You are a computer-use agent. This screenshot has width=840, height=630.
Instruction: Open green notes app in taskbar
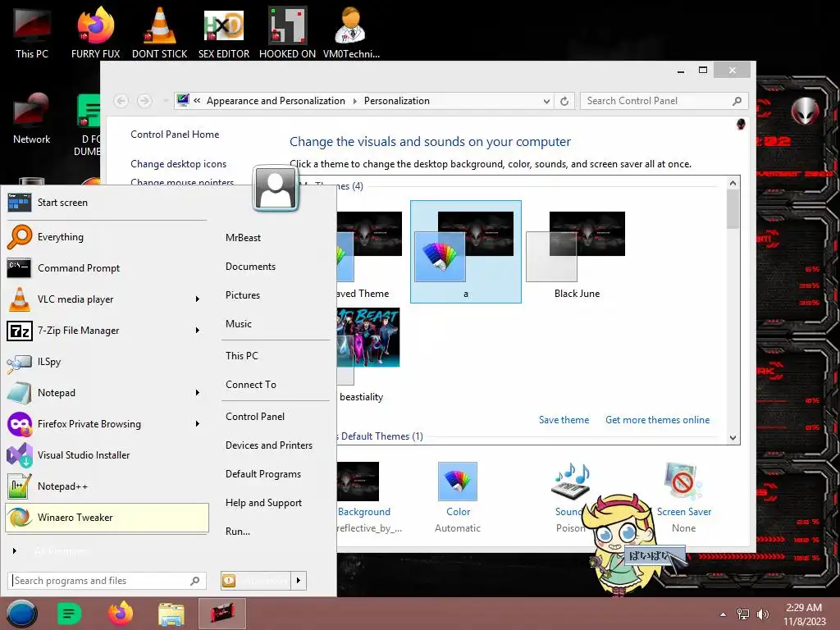69,614
